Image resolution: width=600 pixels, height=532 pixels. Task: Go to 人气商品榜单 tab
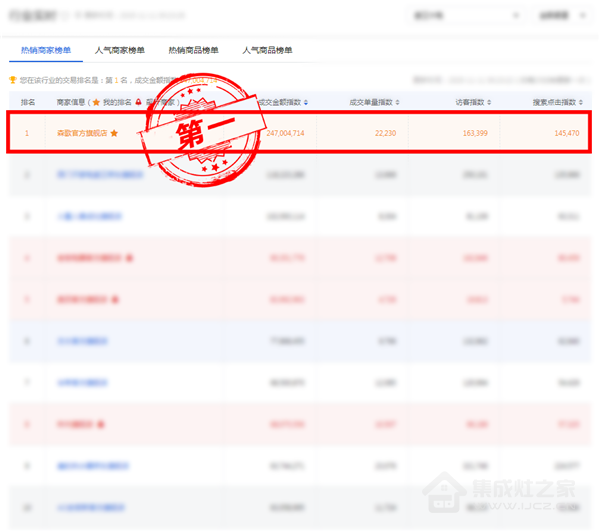coord(267,50)
